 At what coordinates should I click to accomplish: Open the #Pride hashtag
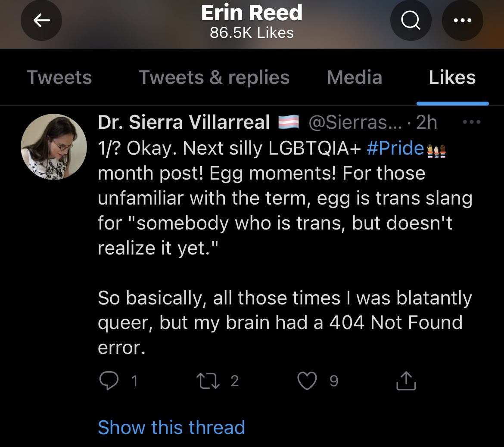pyautogui.click(x=395, y=149)
